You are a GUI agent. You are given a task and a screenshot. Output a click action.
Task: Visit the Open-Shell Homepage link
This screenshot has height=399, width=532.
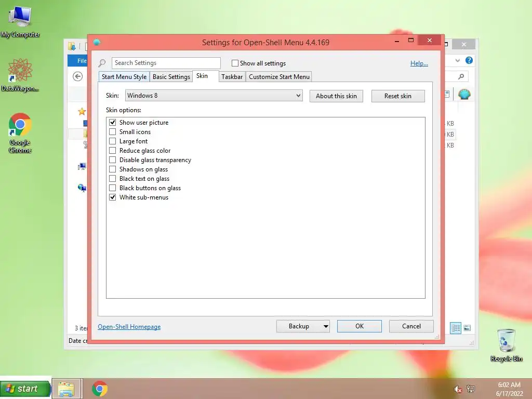click(x=129, y=327)
